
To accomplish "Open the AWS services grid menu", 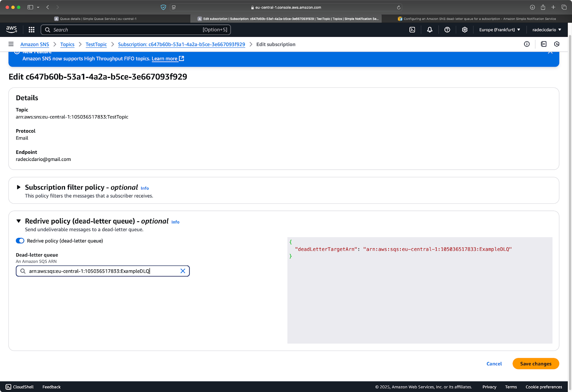I will 31,30.
